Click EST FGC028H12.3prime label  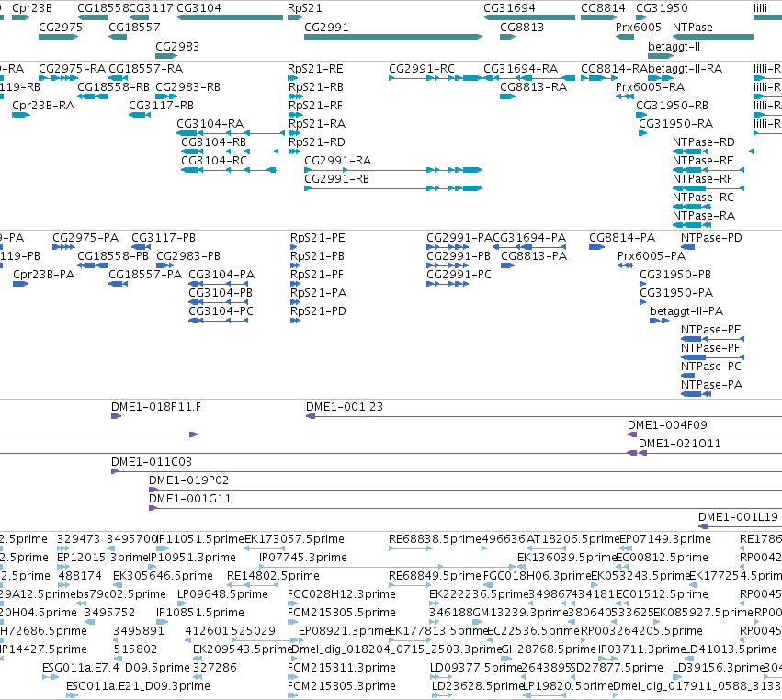[x=342, y=593]
